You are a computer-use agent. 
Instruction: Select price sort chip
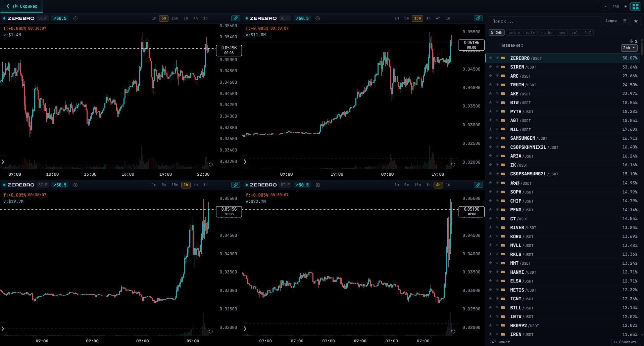click(514, 33)
